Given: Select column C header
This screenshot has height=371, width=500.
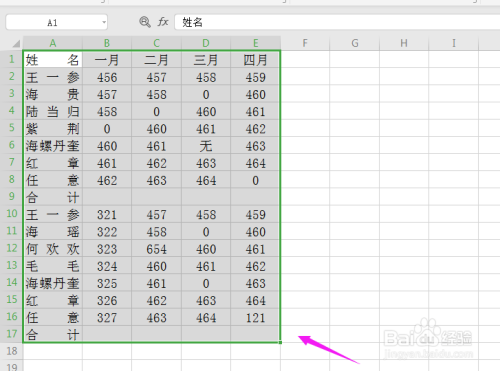Looking at the screenshot, I should pyautogui.click(x=156, y=43).
